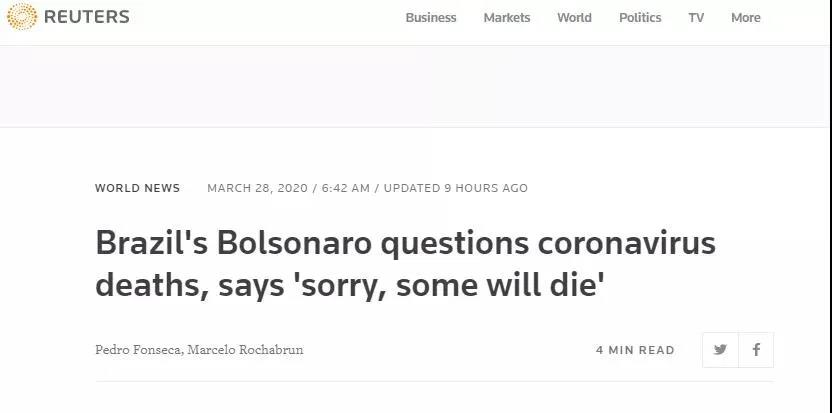Click the March 28, 2020 publication date

click(x=258, y=188)
